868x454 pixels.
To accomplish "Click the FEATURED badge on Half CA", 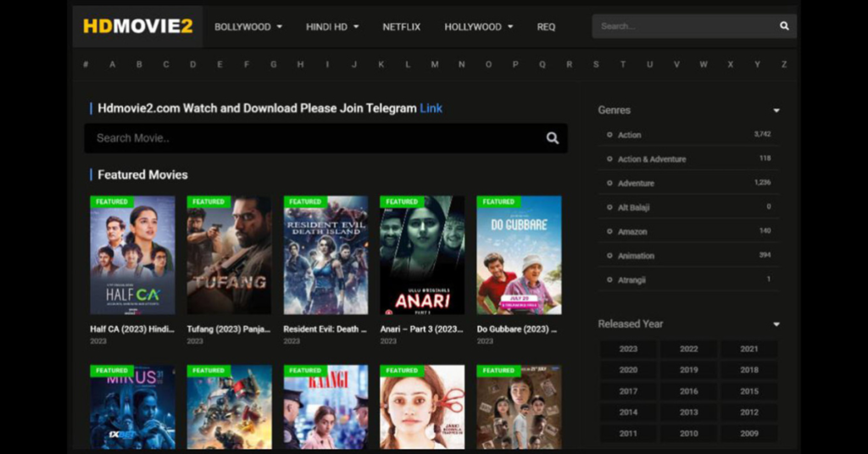I will click(112, 202).
